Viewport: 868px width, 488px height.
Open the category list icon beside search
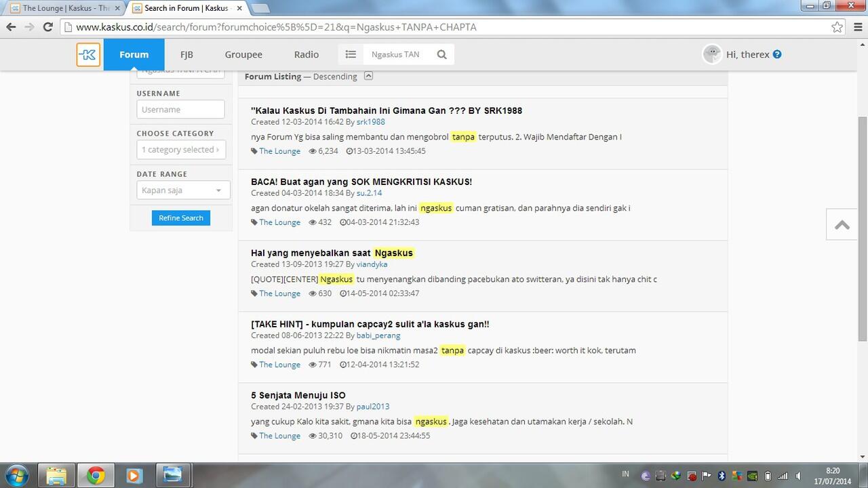[x=351, y=54]
